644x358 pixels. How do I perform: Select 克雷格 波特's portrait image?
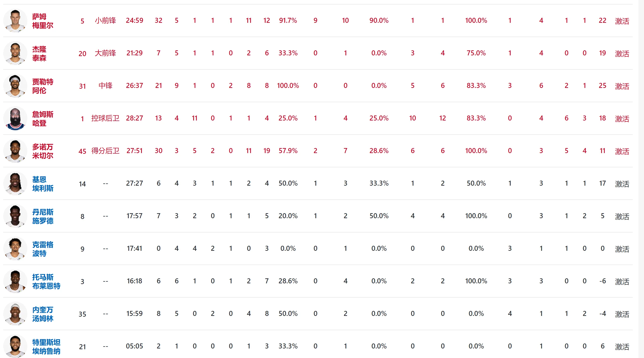(x=15, y=249)
